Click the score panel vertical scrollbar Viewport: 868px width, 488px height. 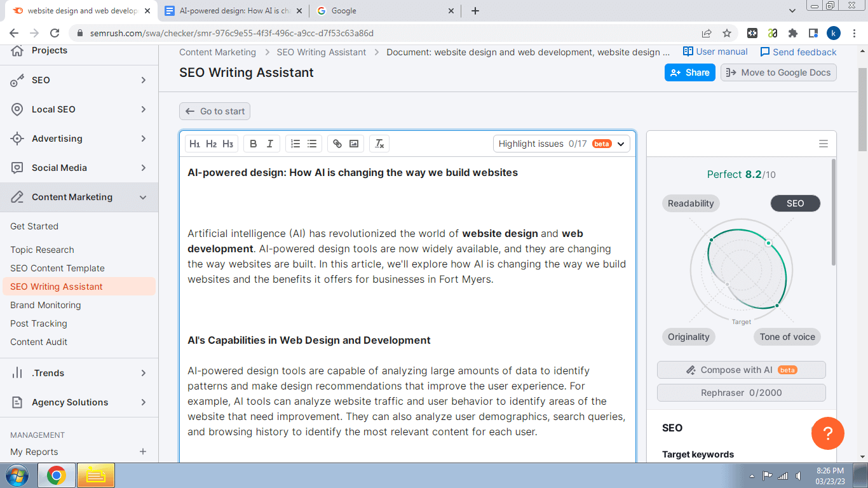tap(834, 213)
